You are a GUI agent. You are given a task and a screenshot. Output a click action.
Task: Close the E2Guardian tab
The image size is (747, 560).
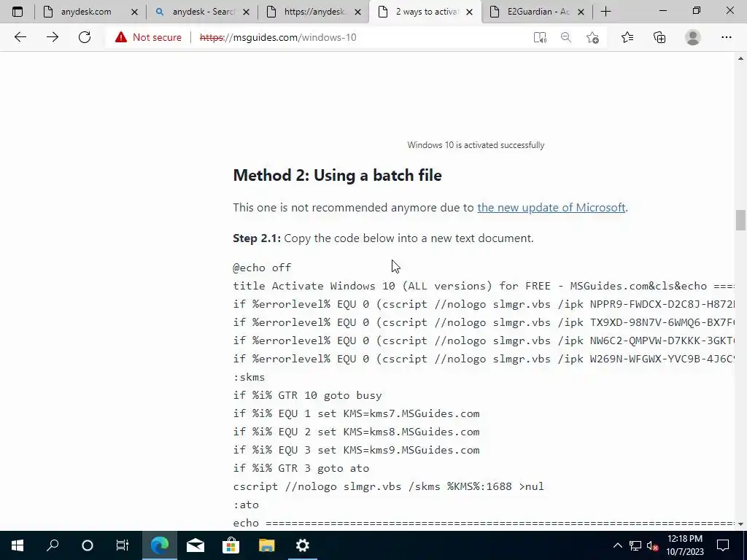pos(581,12)
